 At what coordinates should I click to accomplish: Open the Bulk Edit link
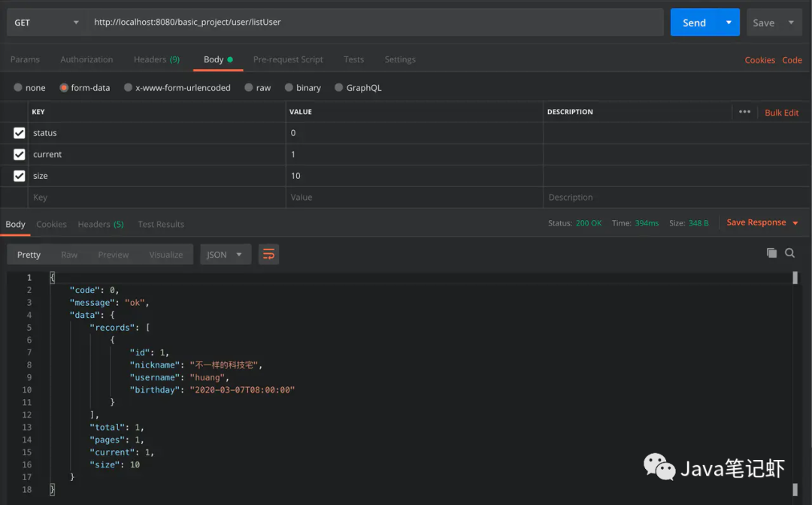coord(781,113)
